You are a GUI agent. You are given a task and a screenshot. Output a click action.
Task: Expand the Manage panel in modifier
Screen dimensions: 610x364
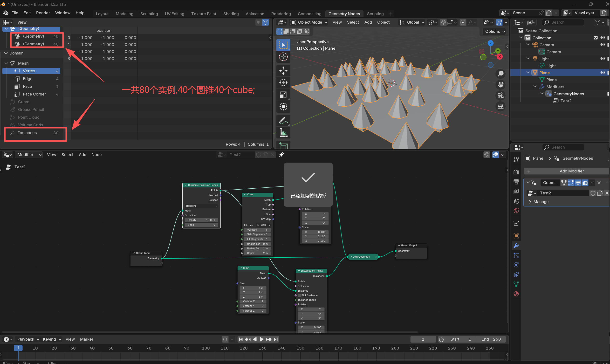541,202
